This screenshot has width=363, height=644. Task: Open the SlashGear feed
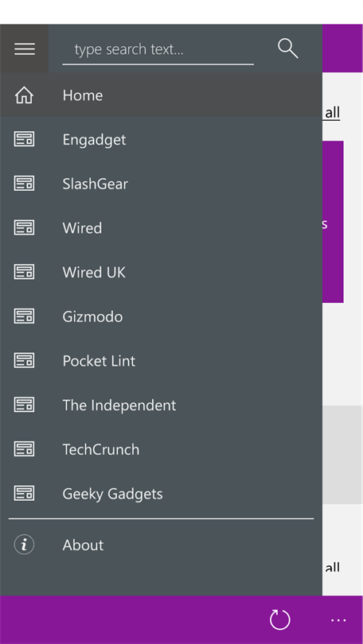click(161, 184)
